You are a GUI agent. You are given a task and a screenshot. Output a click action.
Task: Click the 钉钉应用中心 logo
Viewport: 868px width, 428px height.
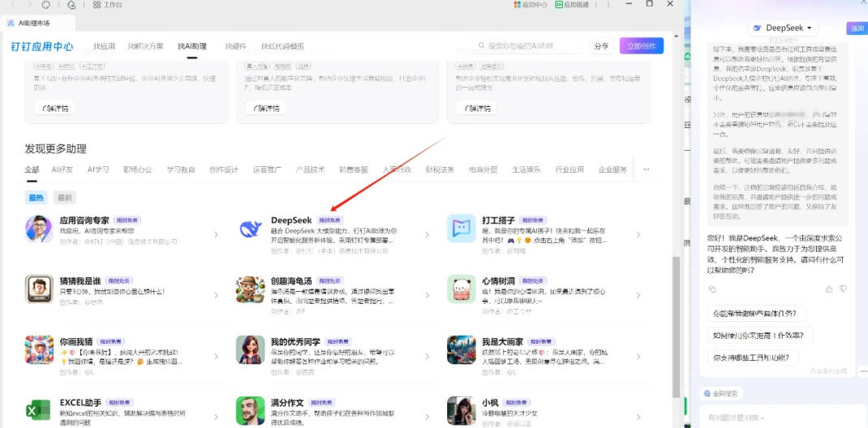(42, 46)
